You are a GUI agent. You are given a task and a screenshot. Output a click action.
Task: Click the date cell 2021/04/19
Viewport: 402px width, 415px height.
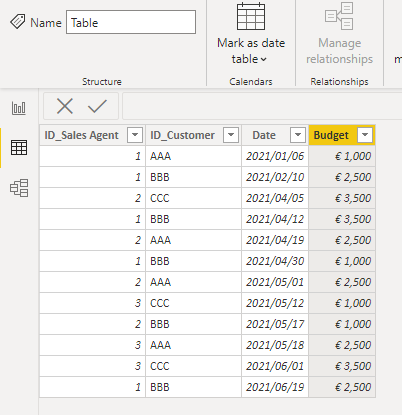[275, 240]
